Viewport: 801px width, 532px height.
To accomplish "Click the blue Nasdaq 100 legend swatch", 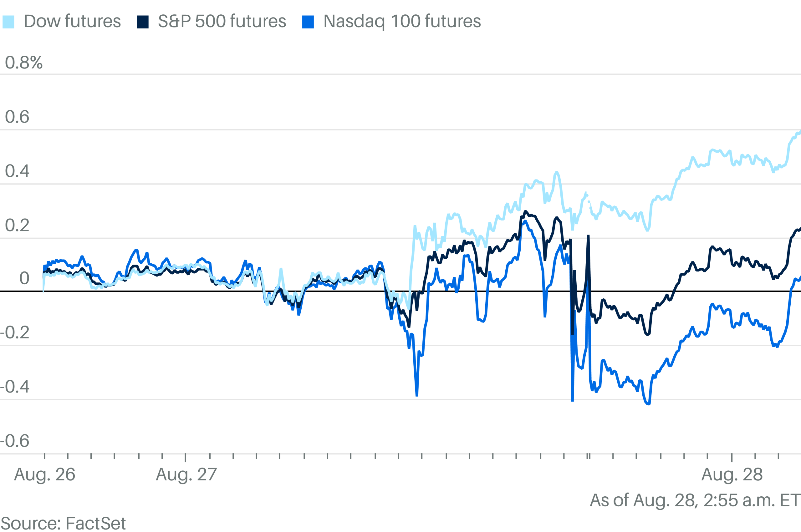I will coord(308,22).
